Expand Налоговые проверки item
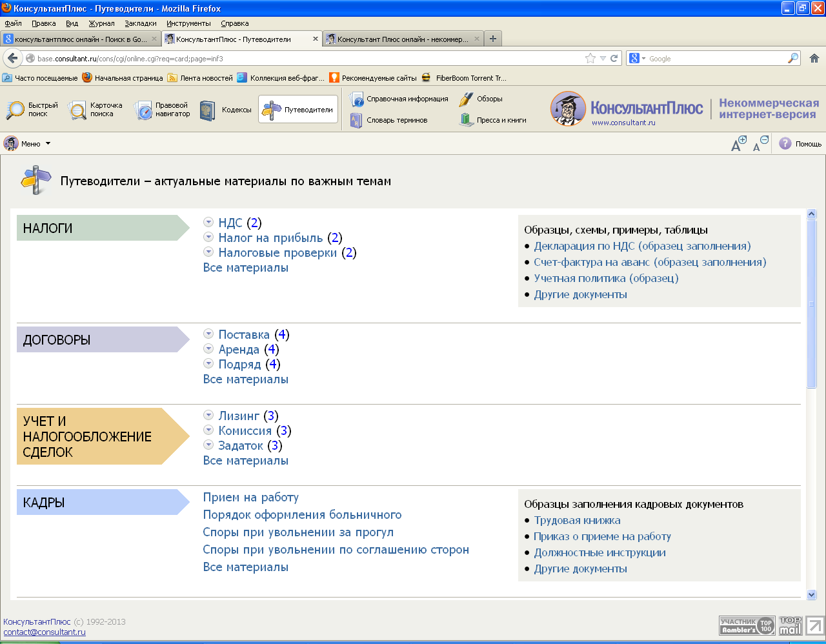Viewport: 826px width, 644px height. pos(208,252)
